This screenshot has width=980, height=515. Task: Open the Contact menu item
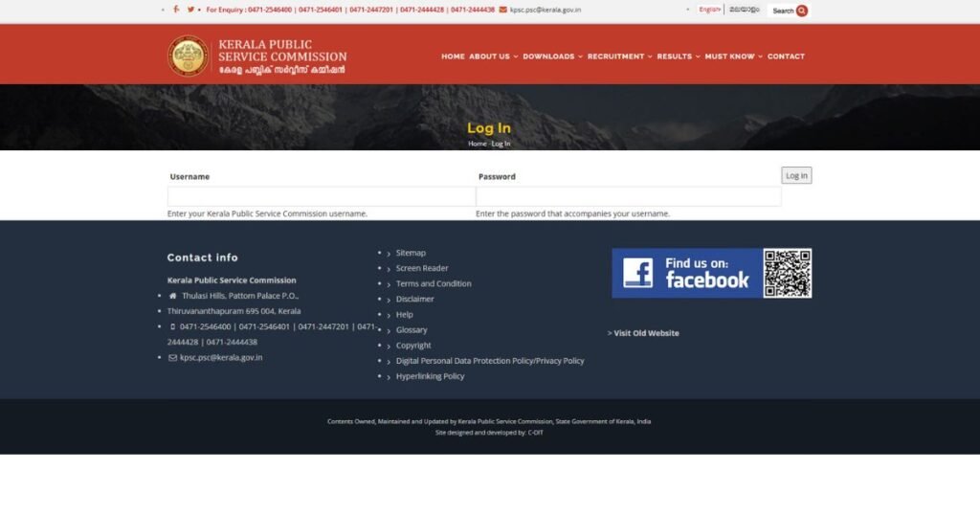click(786, 56)
